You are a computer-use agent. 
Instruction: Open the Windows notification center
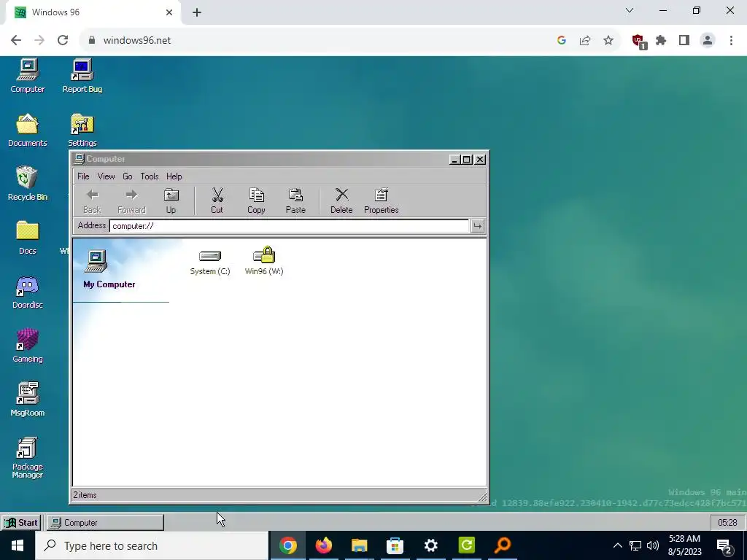pos(724,546)
